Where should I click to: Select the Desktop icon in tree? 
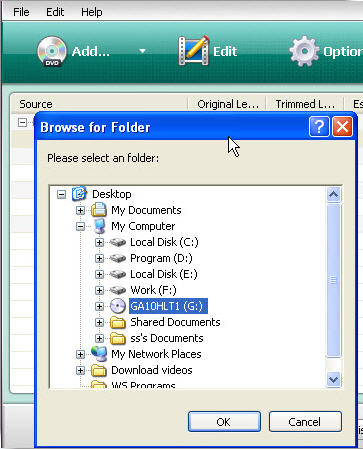pos(79,194)
